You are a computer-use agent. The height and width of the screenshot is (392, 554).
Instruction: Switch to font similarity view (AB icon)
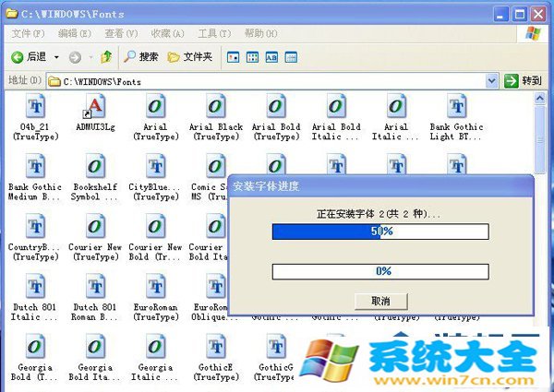271,57
